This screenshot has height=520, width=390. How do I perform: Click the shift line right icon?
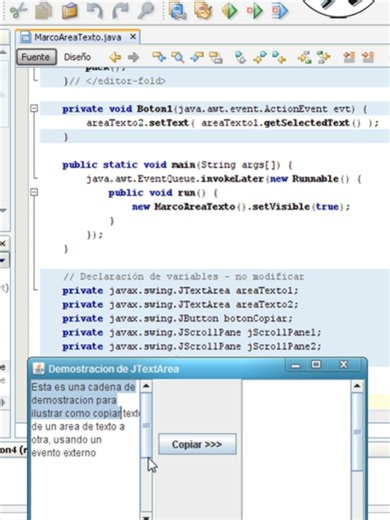point(323,57)
